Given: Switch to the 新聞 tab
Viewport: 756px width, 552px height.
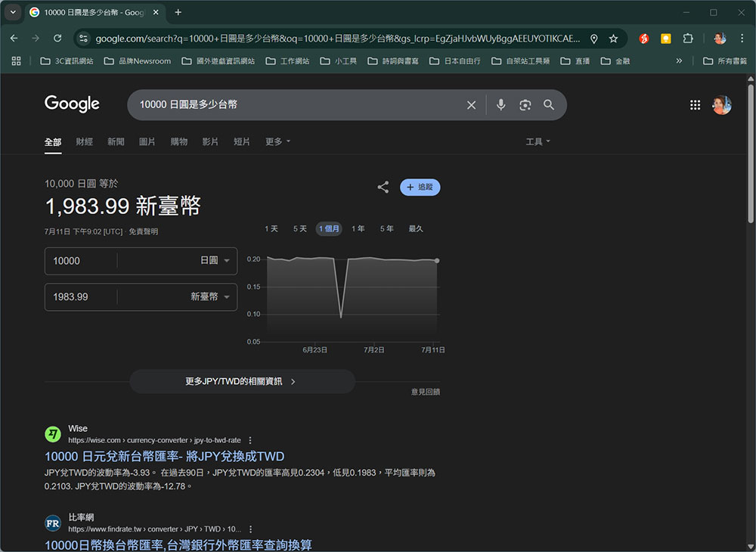Looking at the screenshot, I should click(116, 141).
